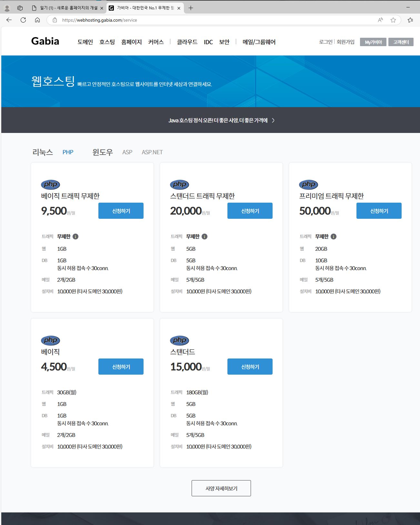Go to browser home icon

37,20
